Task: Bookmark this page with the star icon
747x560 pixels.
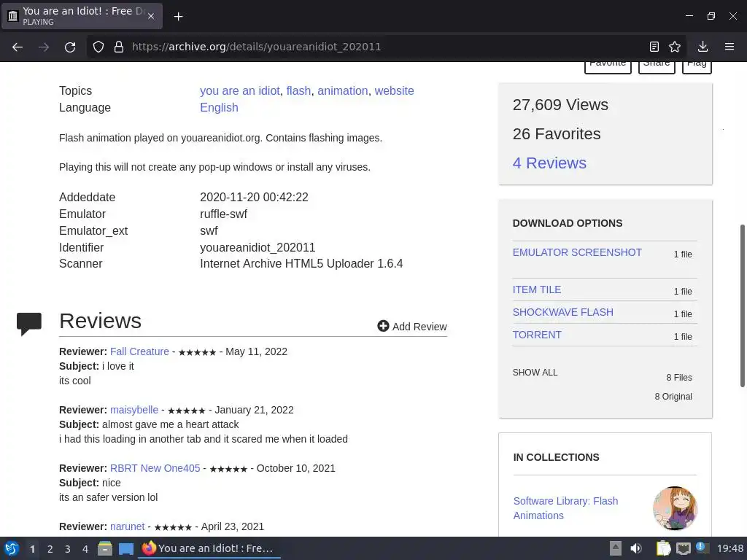Action: (675, 47)
